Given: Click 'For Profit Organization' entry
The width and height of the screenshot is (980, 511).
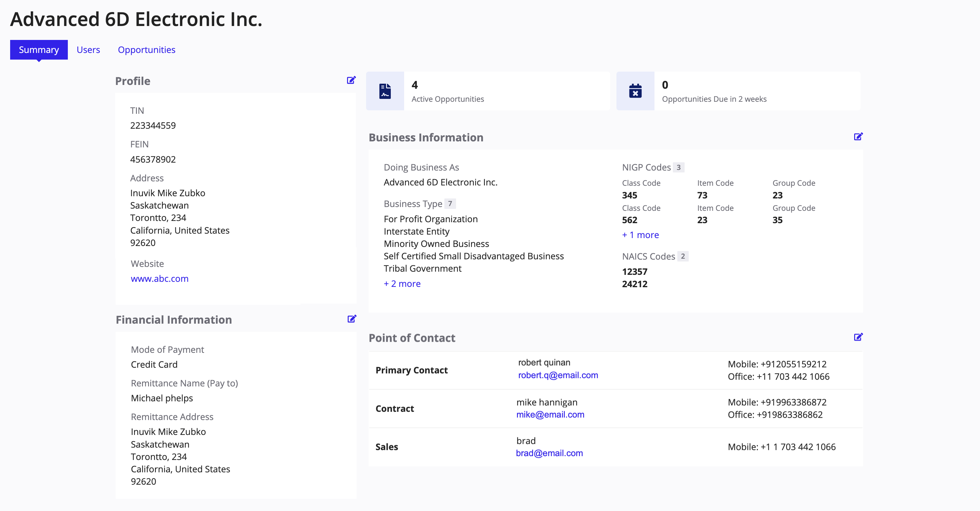Looking at the screenshot, I should [x=431, y=219].
